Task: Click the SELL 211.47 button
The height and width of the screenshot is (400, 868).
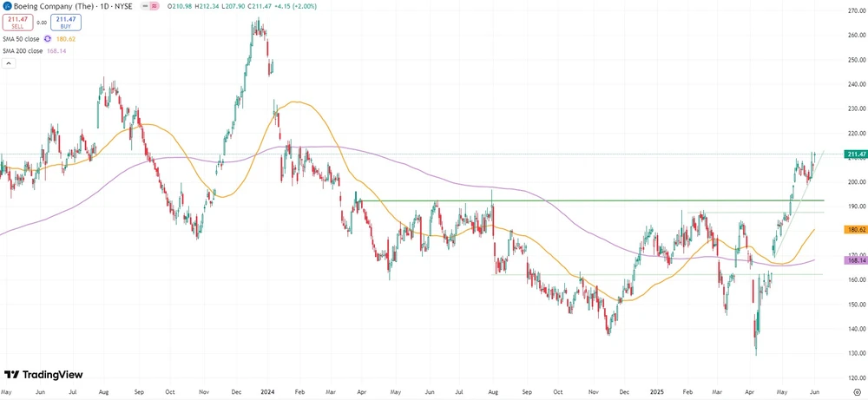Action: (x=17, y=23)
